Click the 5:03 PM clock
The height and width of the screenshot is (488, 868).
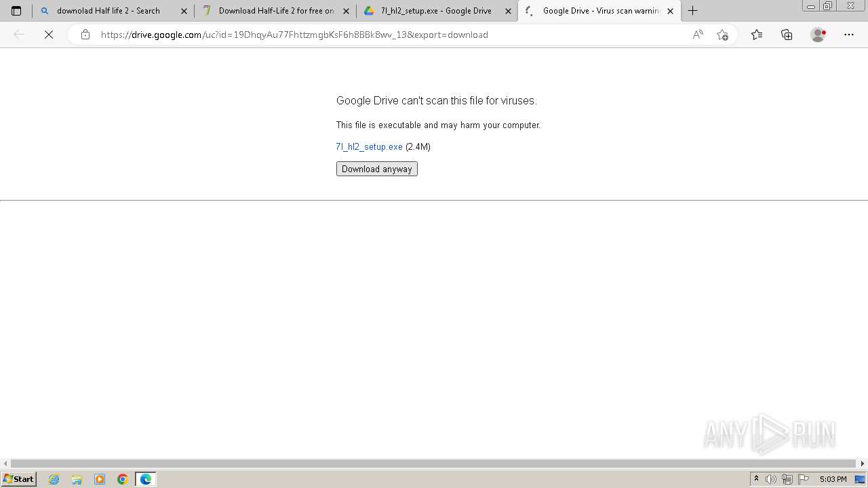[x=833, y=479]
